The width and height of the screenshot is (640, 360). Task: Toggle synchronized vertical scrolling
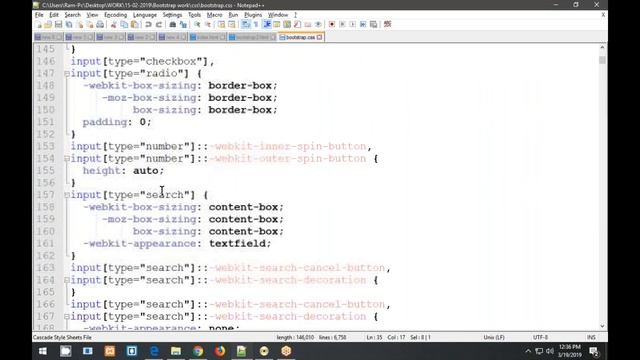pos(220,24)
